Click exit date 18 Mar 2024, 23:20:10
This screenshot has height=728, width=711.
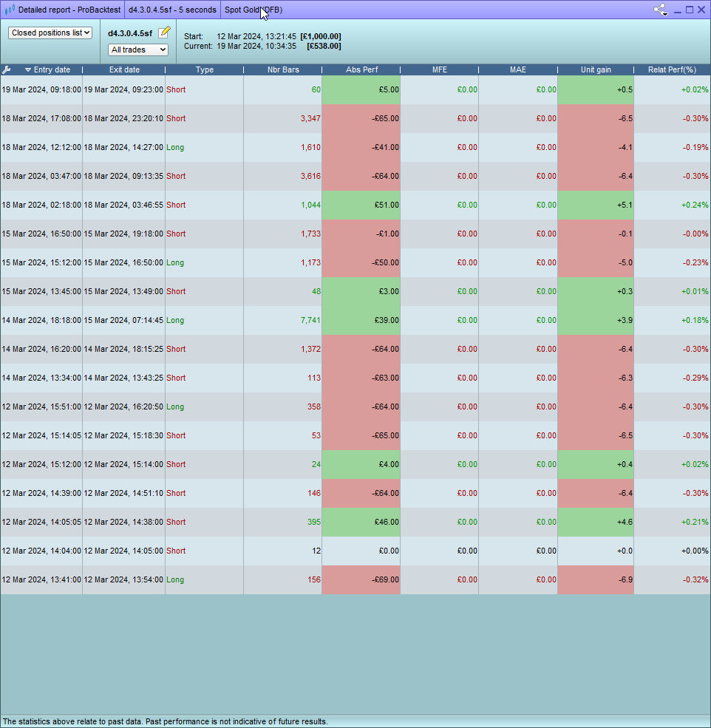click(x=123, y=118)
